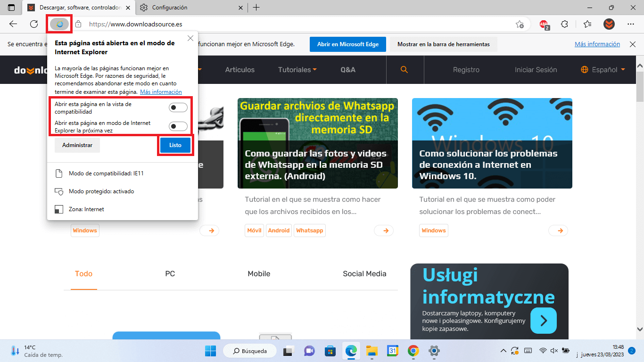Open the Favorites list icon in toolbar
This screenshot has height=362, width=644.
click(587, 24)
